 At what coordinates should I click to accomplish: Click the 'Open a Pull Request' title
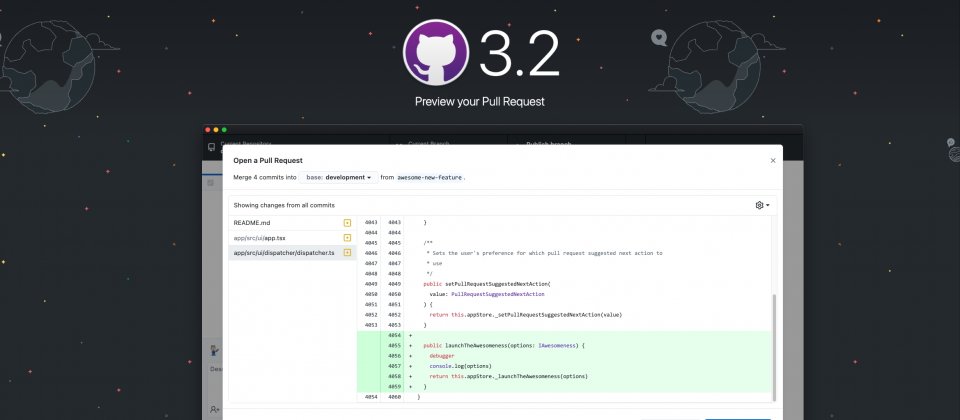(x=268, y=160)
